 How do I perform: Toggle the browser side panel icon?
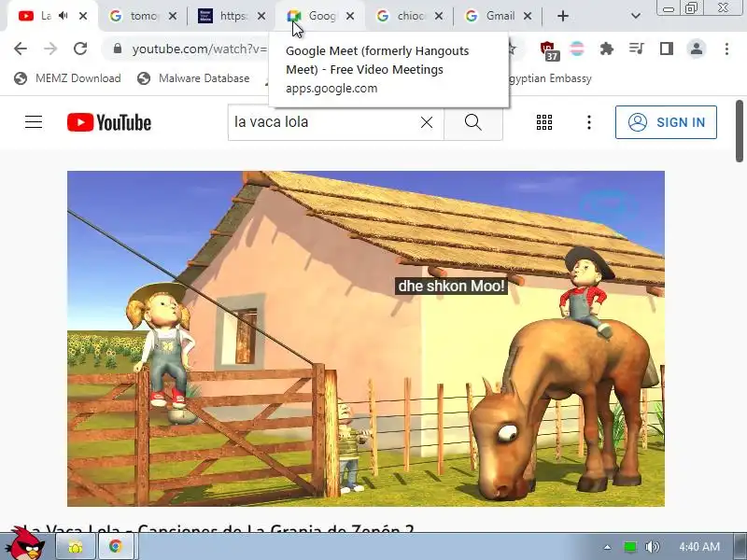click(666, 49)
